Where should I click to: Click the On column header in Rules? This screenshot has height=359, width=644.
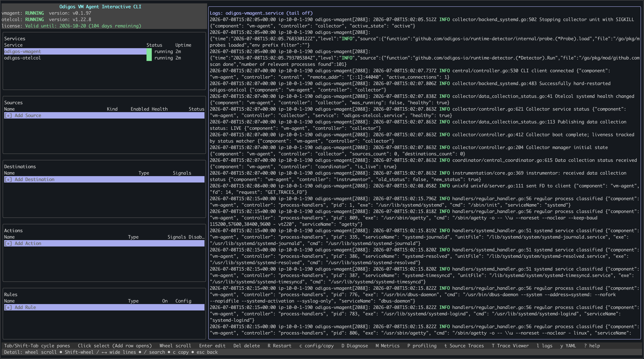point(165,301)
